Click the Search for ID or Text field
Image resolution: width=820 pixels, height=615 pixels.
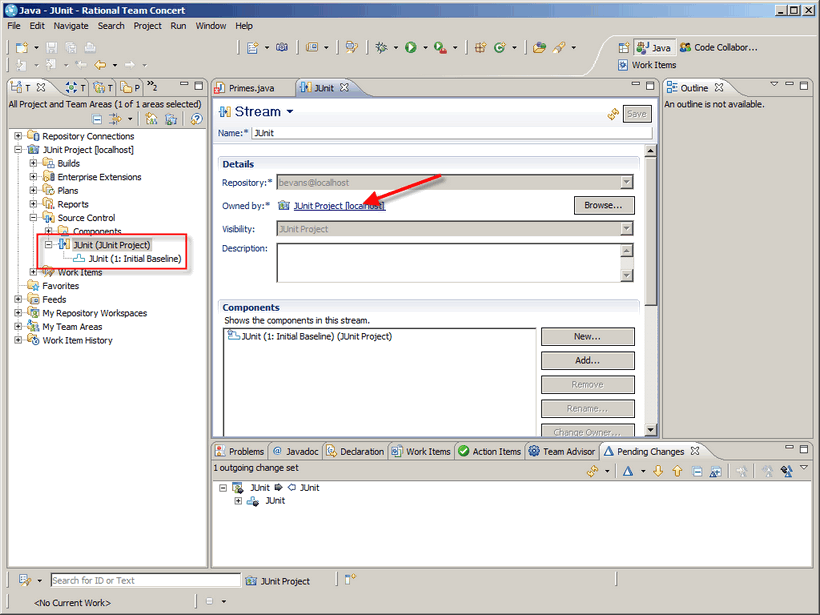point(144,580)
